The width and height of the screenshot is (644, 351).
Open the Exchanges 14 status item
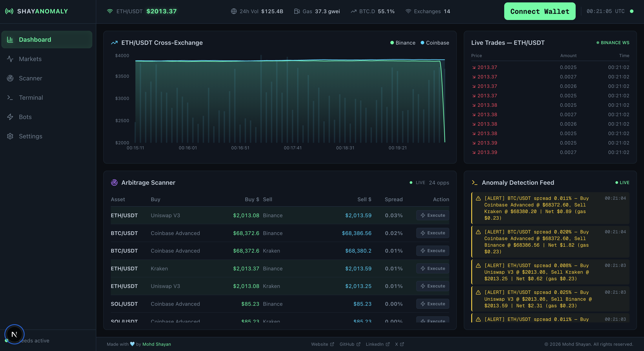pos(428,11)
